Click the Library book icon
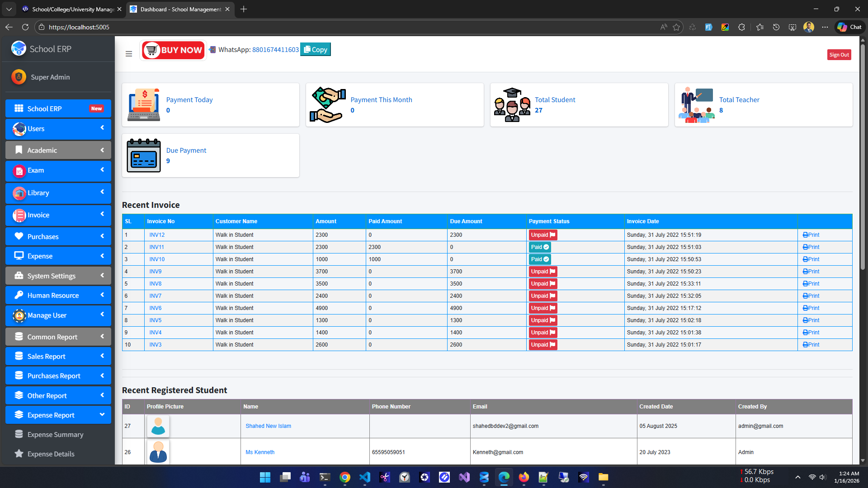Screen dimensions: 868x488 [x=19, y=193]
